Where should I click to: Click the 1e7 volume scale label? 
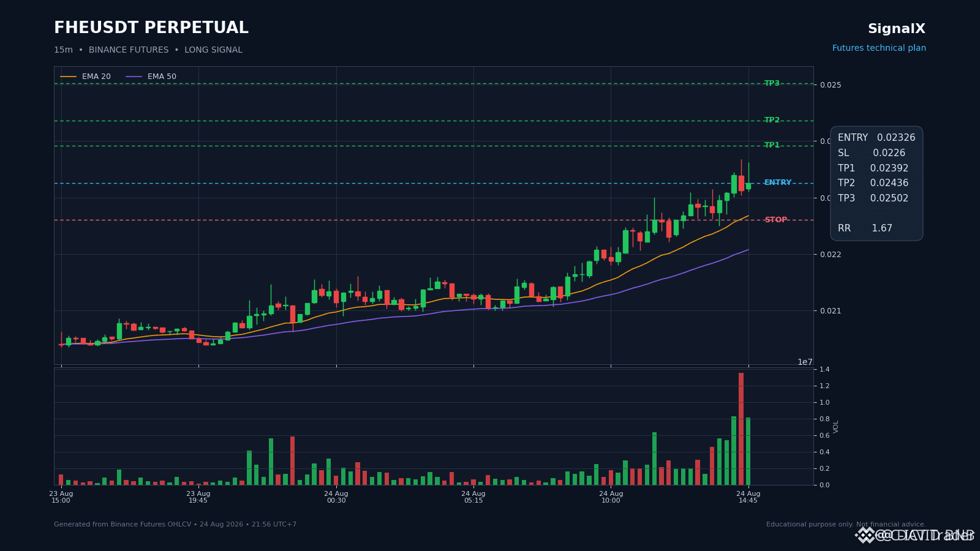coord(805,362)
